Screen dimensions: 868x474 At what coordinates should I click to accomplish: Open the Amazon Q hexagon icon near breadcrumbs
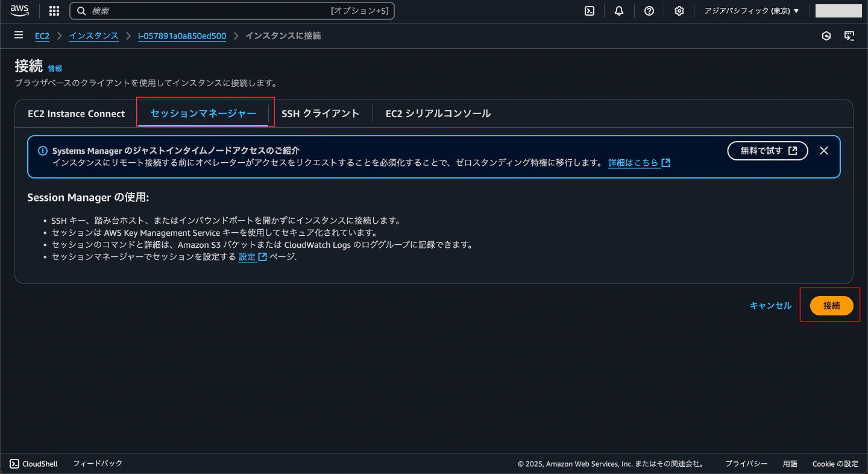(x=826, y=36)
